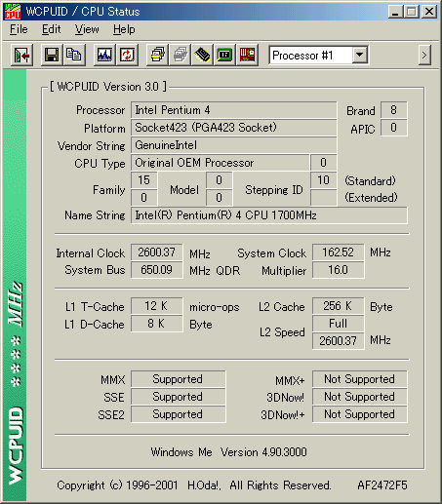The image size is (442, 504).
Task: Click the copy pages toolbar icon
Action: pyautogui.click(x=74, y=56)
